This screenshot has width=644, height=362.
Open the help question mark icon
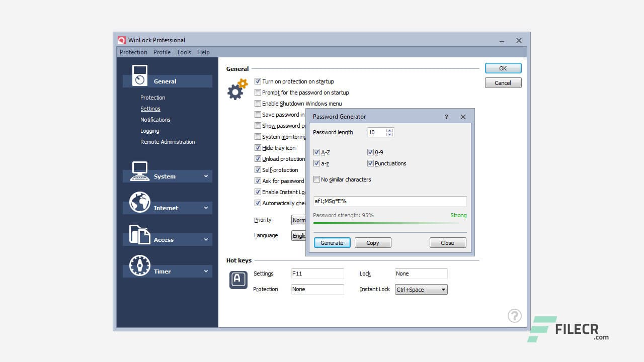tap(514, 316)
